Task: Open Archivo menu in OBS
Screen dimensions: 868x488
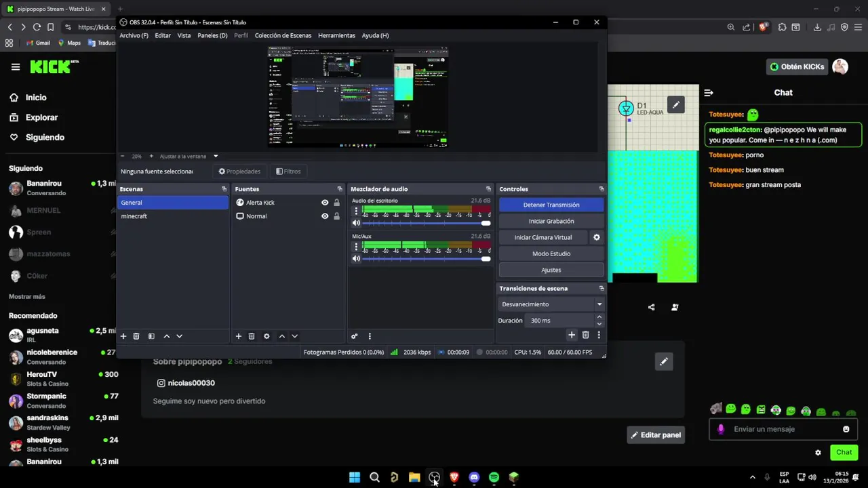Action: tap(134, 35)
